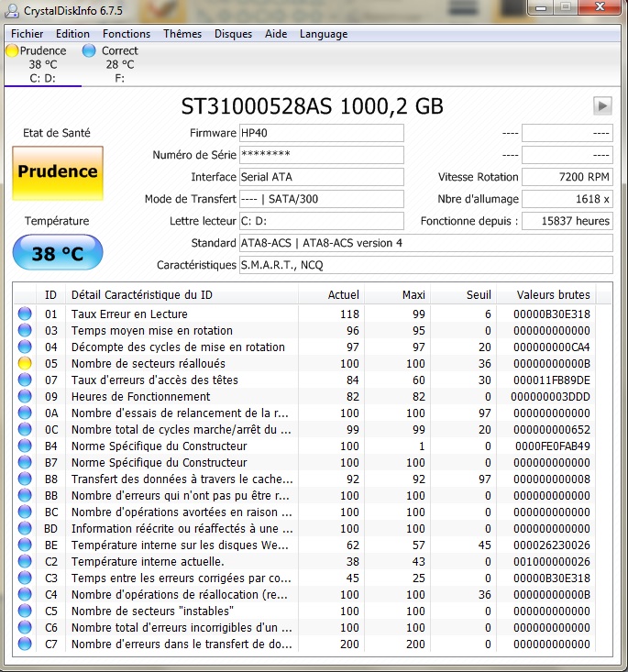This screenshot has width=628, height=672.
Task: Click the Firmware field HP40
Action: click(322, 133)
